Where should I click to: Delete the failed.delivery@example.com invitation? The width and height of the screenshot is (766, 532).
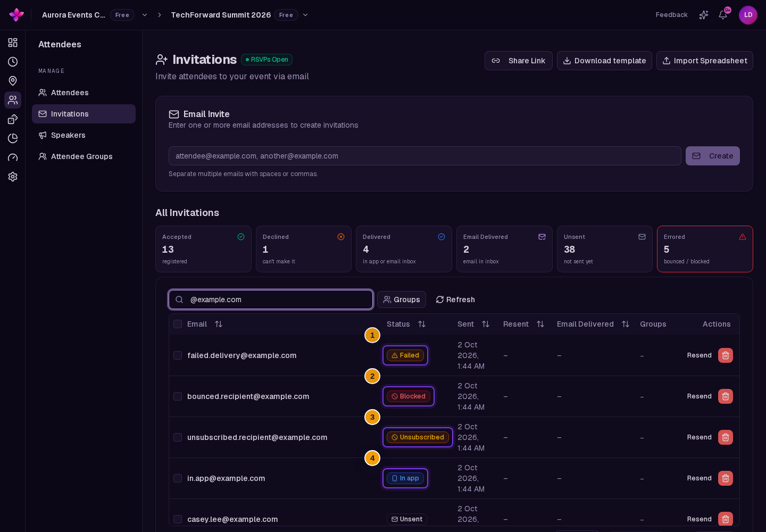click(726, 355)
